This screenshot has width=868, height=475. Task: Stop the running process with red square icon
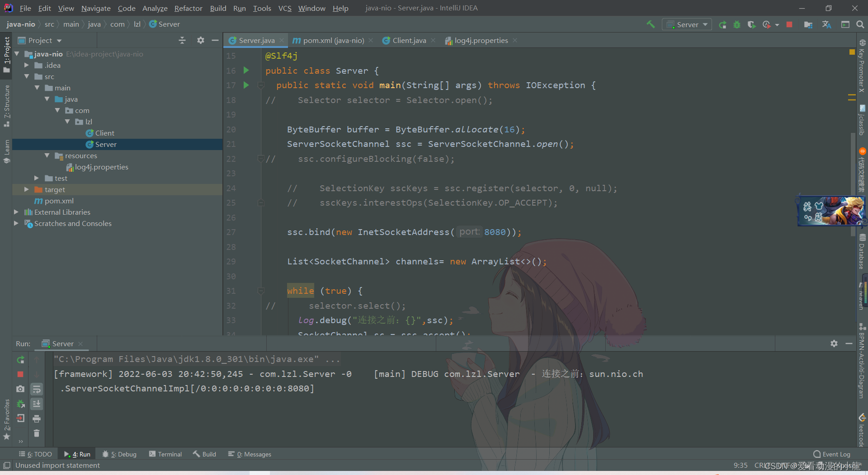click(x=789, y=24)
